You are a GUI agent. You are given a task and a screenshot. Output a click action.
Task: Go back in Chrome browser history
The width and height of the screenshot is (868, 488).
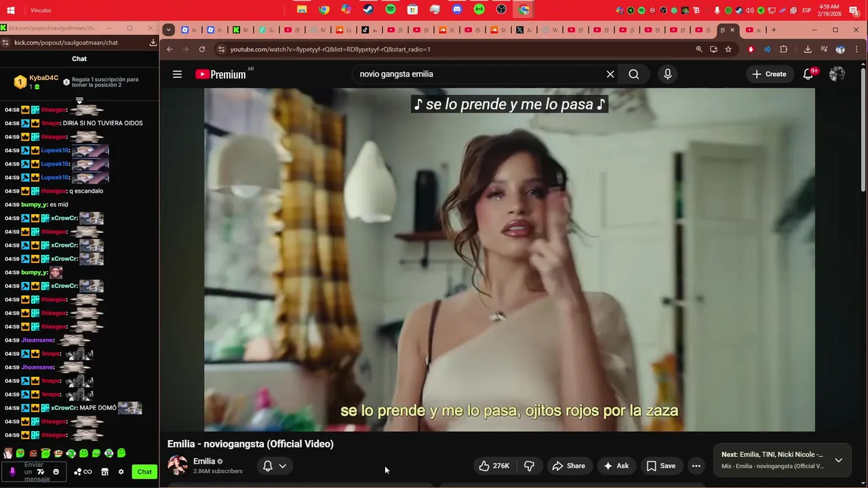click(170, 49)
